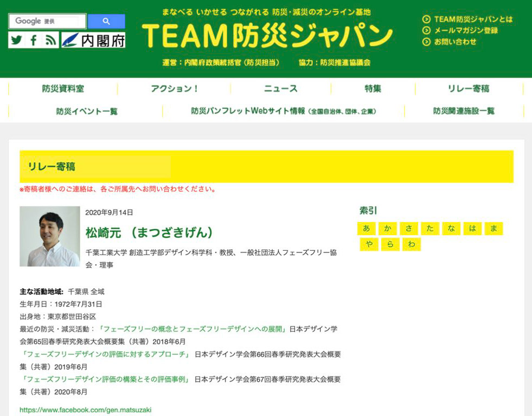
Task: Click circle arrow icon beside TEAM防災ジャパンとは
Action: click(x=426, y=19)
